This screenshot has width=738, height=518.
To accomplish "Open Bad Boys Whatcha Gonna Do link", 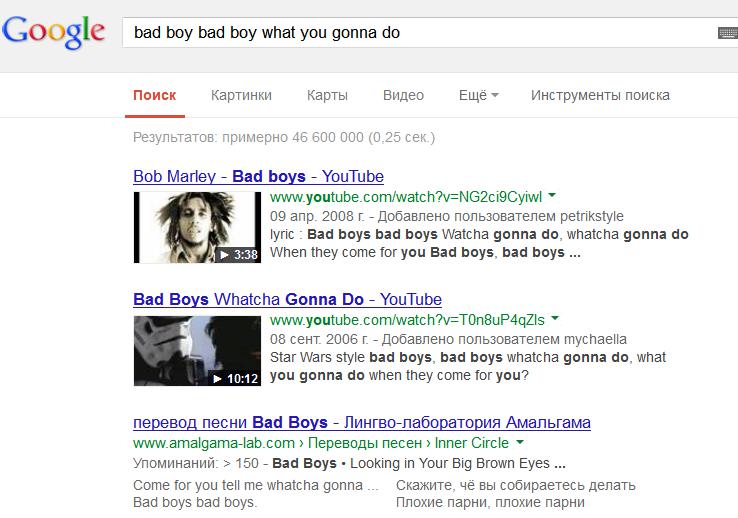I will (x=287, y=300).
